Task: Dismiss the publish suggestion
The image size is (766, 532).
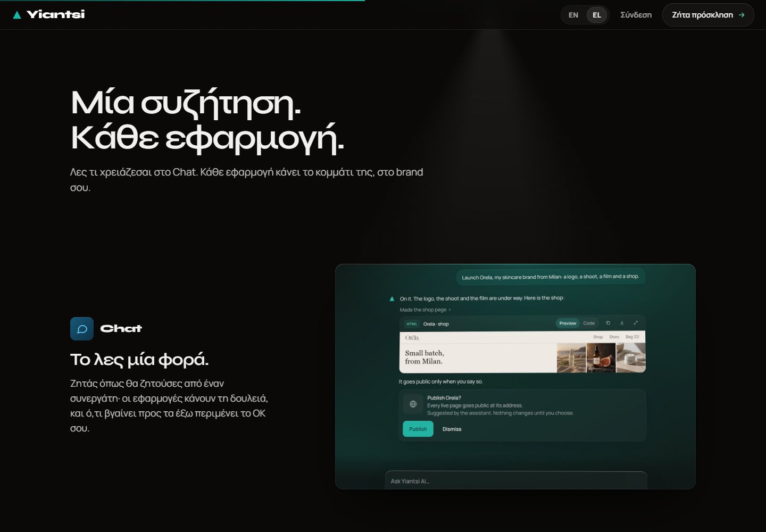Action: (452, 429)
